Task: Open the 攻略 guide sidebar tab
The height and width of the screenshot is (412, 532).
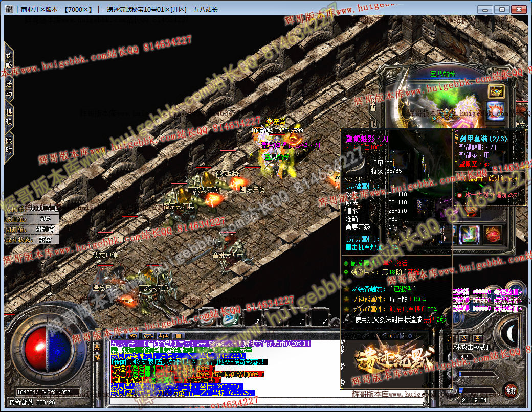Action: pos(9,60)
